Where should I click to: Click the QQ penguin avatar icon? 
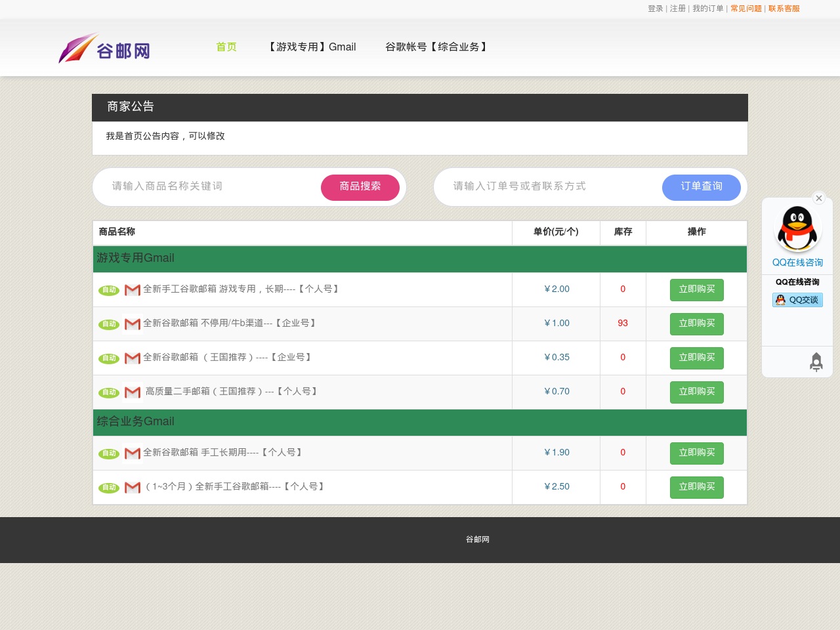(797, 228)
